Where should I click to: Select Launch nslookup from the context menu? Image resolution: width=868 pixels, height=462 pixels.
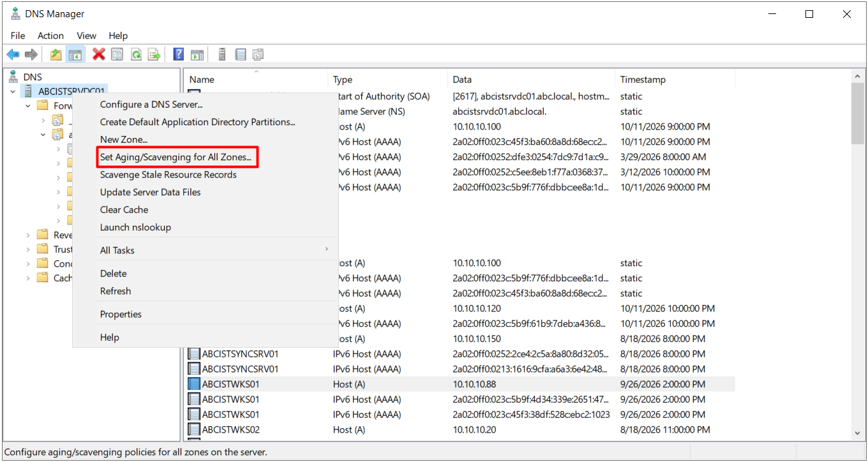(205, 227)
